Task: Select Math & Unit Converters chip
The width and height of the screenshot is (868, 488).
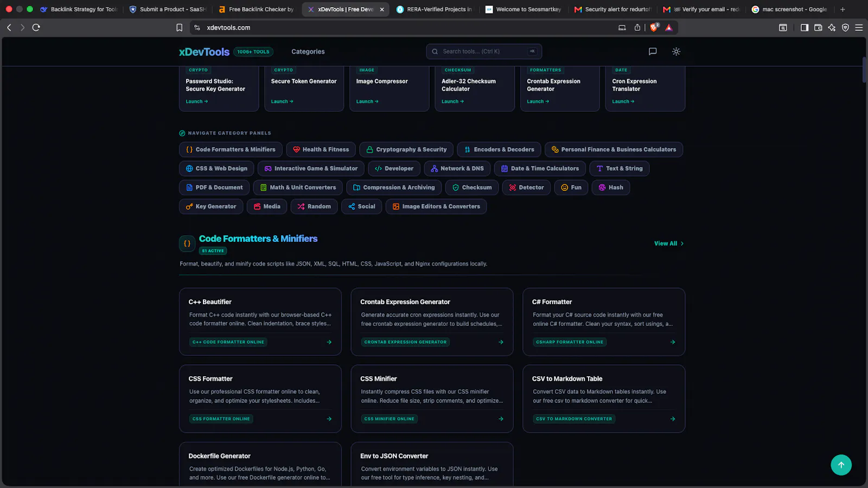Action: pos(298,188)
